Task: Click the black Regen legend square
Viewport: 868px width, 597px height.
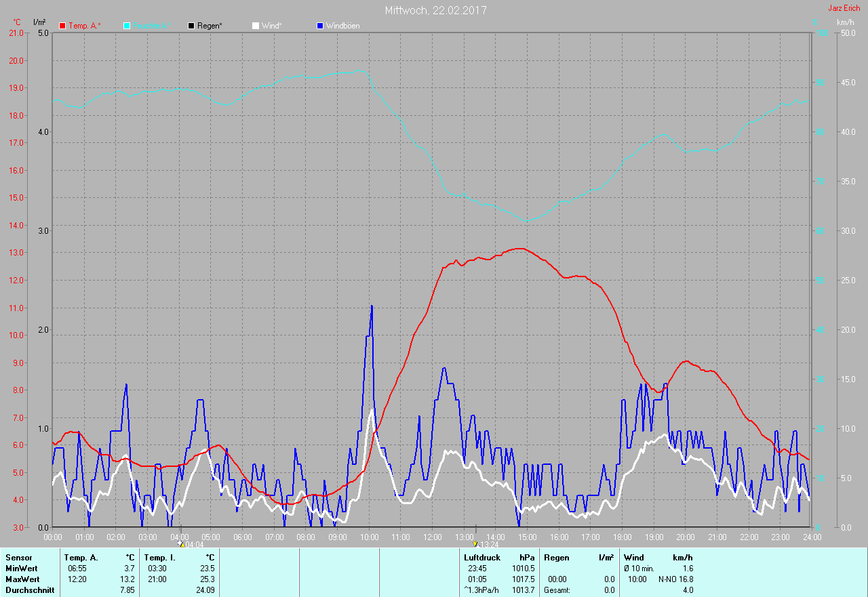Action: click(x=191, y=26)
